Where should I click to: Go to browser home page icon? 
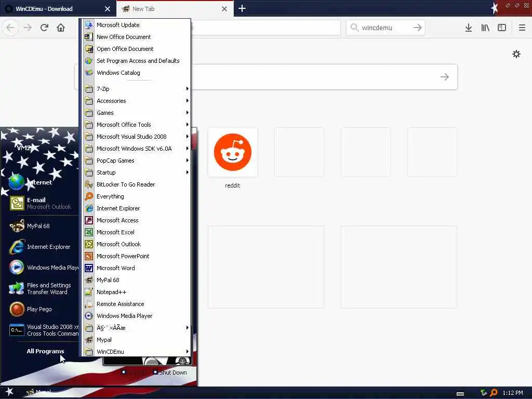click(x=61, y=28)
